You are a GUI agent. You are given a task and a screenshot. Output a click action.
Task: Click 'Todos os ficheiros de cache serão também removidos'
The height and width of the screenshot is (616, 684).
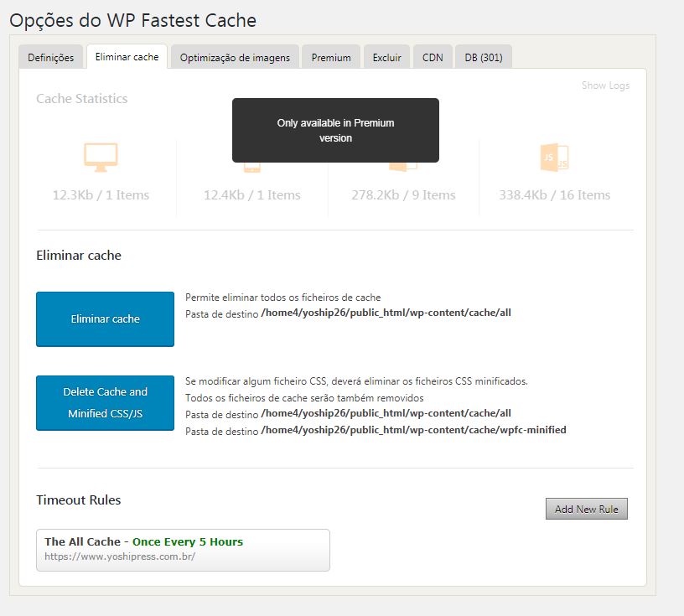pos(304,398)
